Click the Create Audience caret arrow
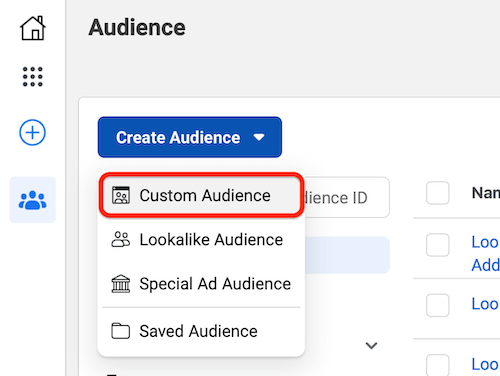Screen dimensions: 500x376 (259, 137)
